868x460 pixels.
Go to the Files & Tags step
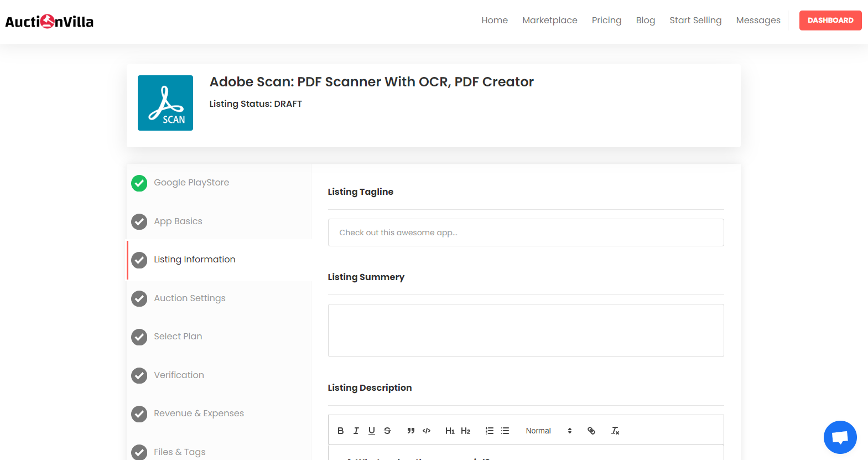click(180, 452)
